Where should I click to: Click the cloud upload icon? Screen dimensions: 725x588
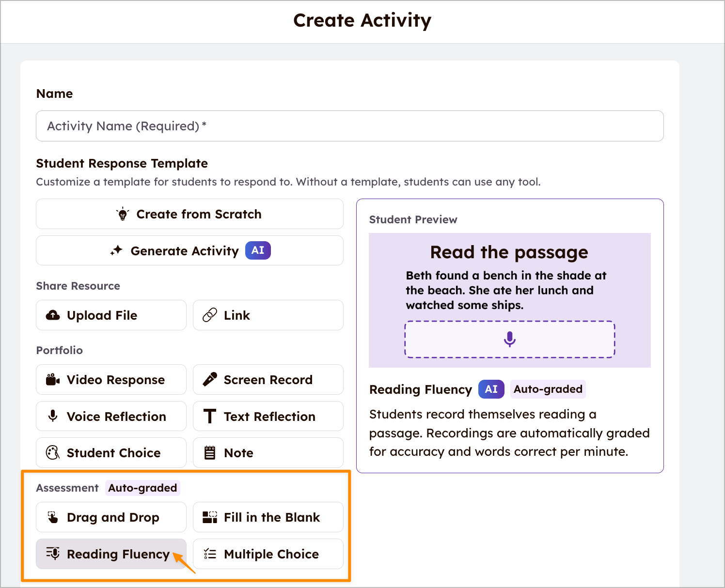pyautogui.click(x=53, y=315)
